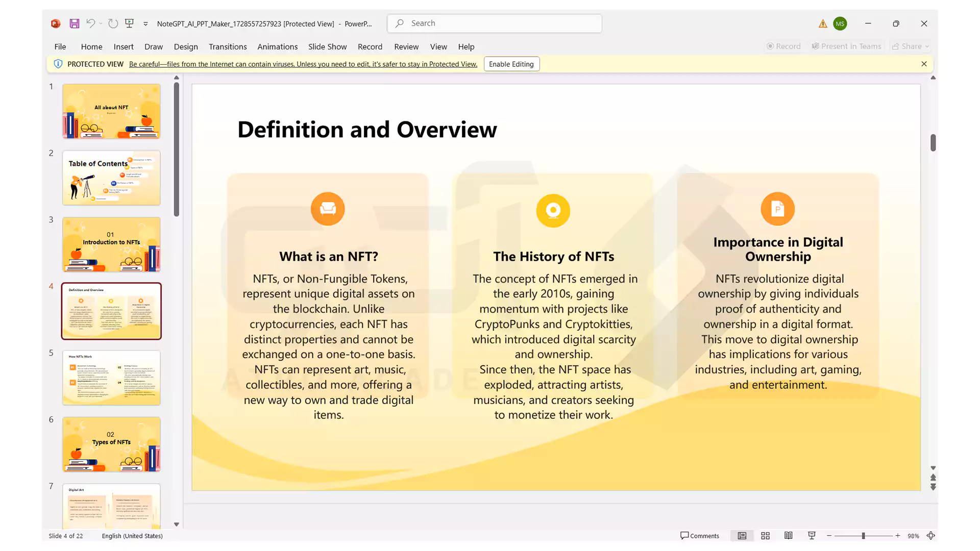Click the Enable Editing button
This screenshot has width=980, height=551.
(511, 64)
